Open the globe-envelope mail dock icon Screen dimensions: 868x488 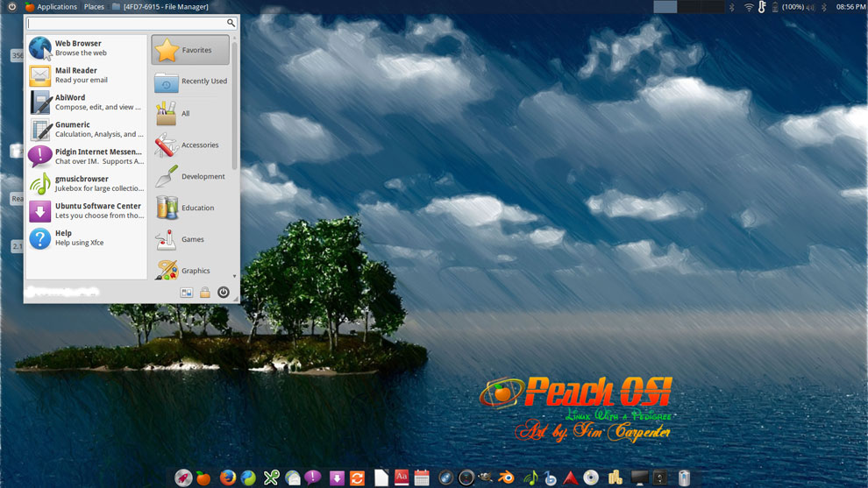[x=292, y=477]
